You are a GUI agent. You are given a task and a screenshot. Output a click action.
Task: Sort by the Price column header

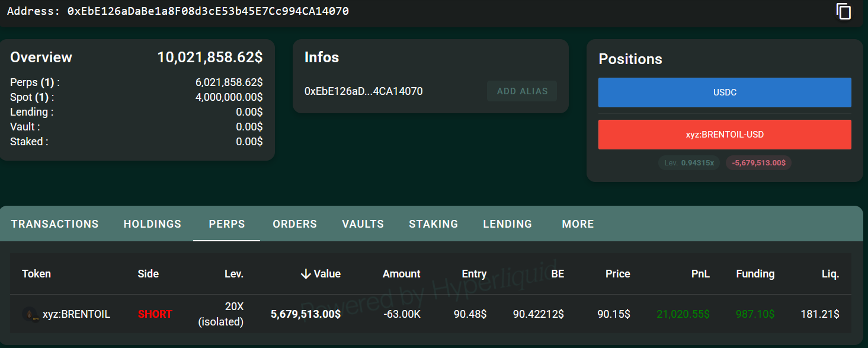[x=618, y=274]
